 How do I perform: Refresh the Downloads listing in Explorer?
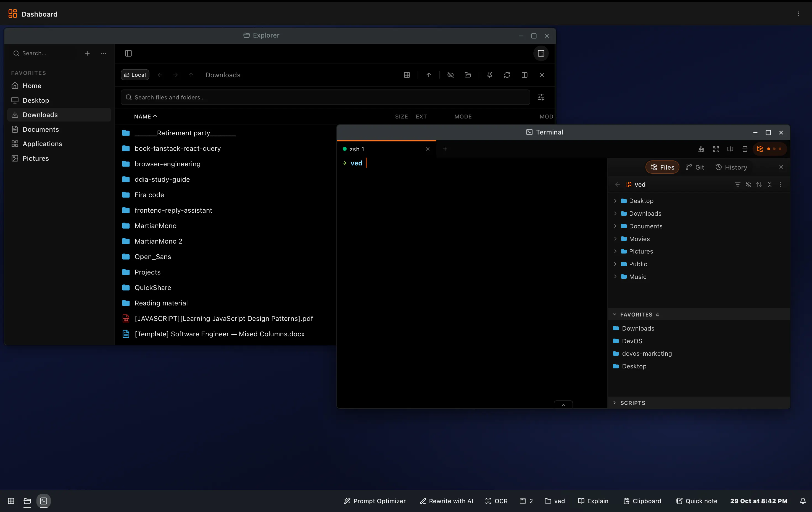507,75
